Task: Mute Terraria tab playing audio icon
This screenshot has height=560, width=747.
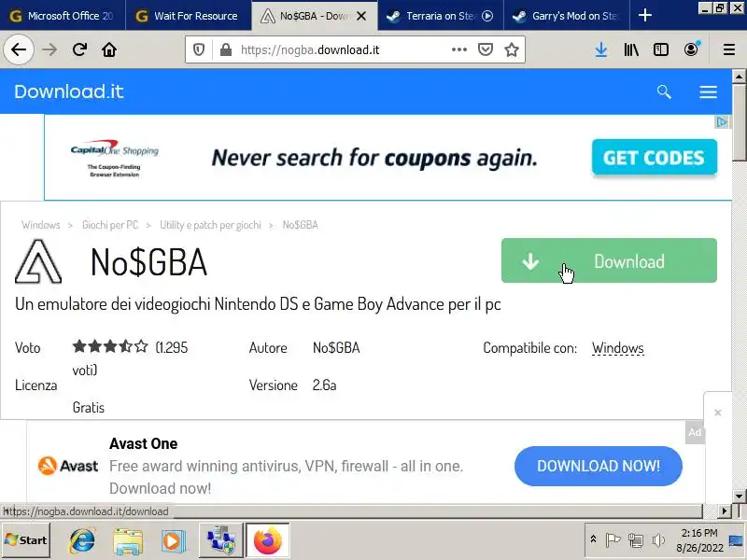Action: pyautogui.click(x=487, y=16)
